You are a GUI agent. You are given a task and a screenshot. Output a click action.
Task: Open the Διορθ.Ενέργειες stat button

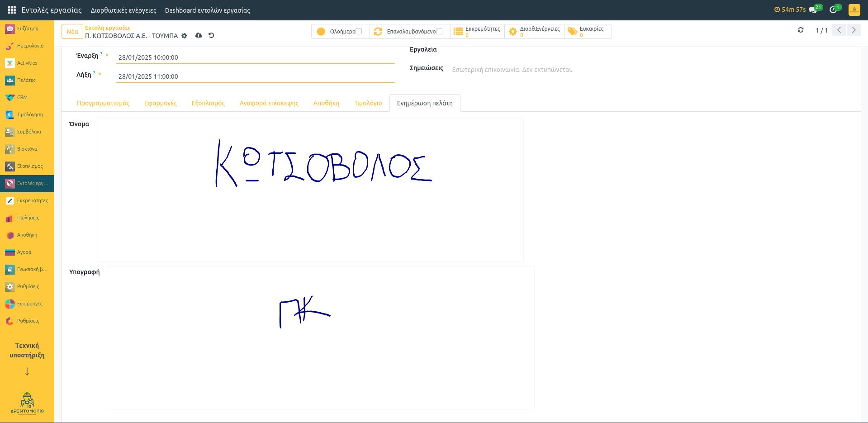(534, 31)
